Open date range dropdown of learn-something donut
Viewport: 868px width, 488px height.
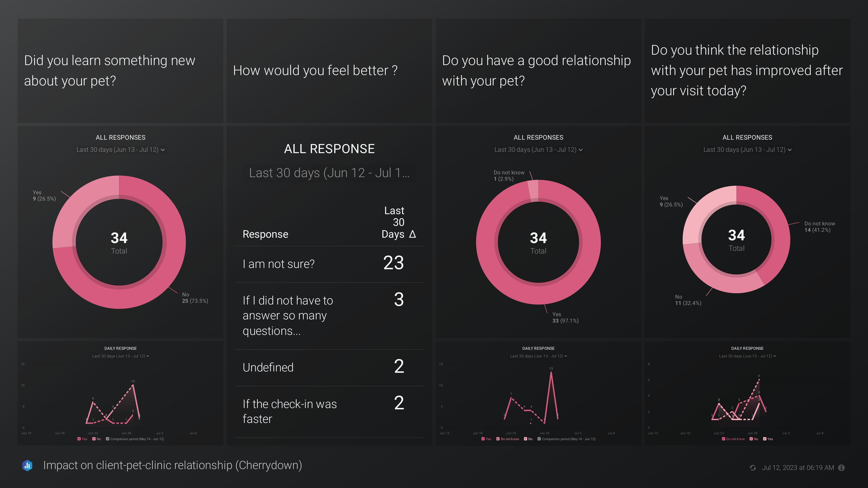click(121, 150)
